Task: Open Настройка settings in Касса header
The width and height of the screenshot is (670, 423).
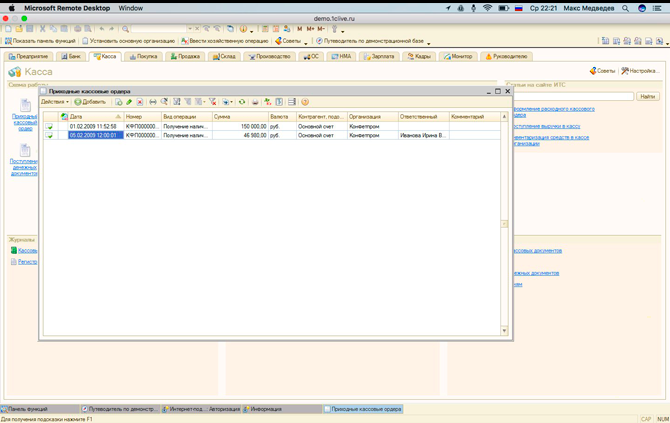Action: (640, 71)
